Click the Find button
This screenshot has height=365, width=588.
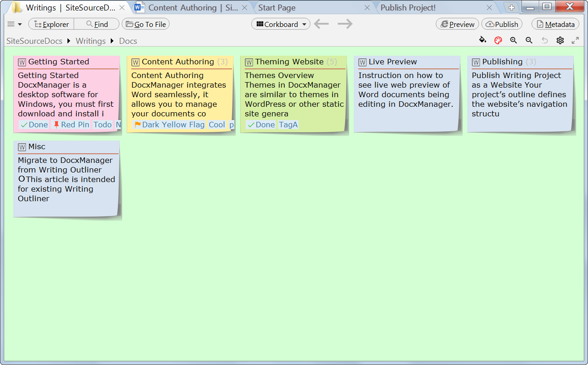click(x=97, y=24)
